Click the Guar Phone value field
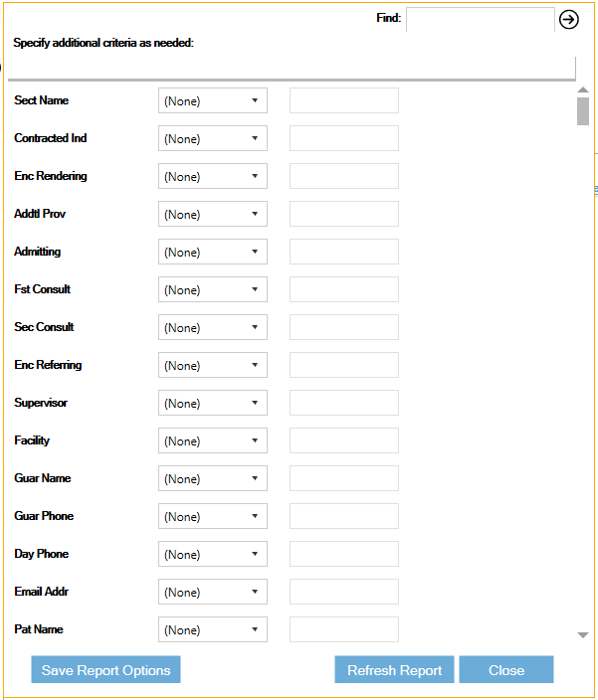Viewport: 598px width, 700px height. (344, 516)
